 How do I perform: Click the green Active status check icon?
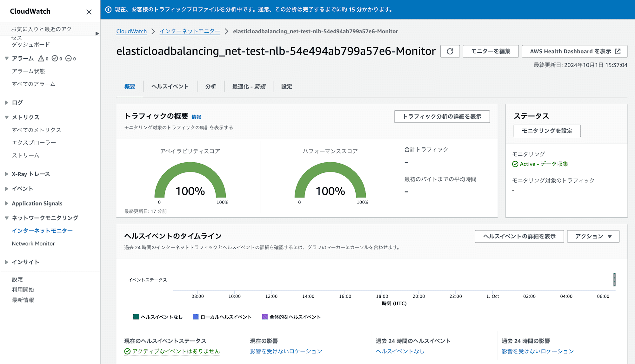coord(515,164)
